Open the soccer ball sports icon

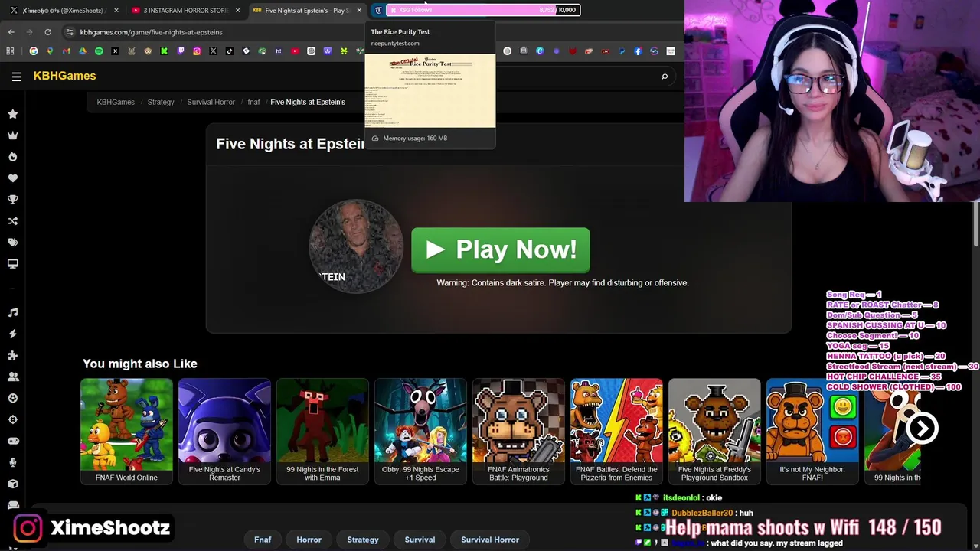[x=13, y=398]
